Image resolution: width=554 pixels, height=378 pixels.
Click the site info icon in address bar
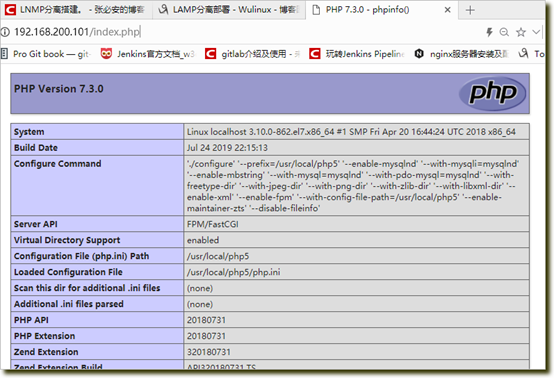pyautogui.click(x=5, y=32)
